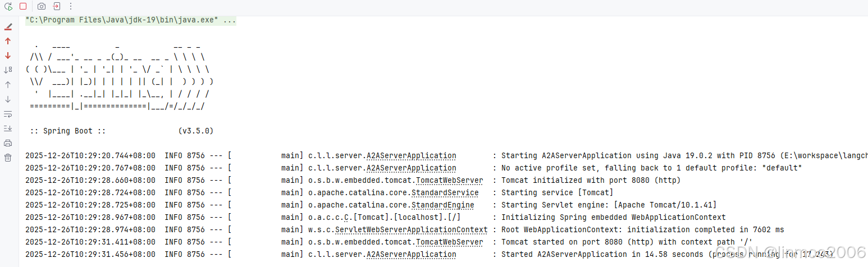Image resolution: width=868 pixels, height=267 pixels.
Task: Toggle scroll to end of console
Action: pyautogui.click(x=8, y=128)
